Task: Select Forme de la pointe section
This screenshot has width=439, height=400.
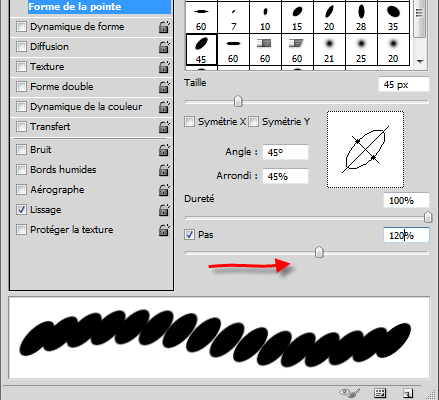Action: (99, 7)
